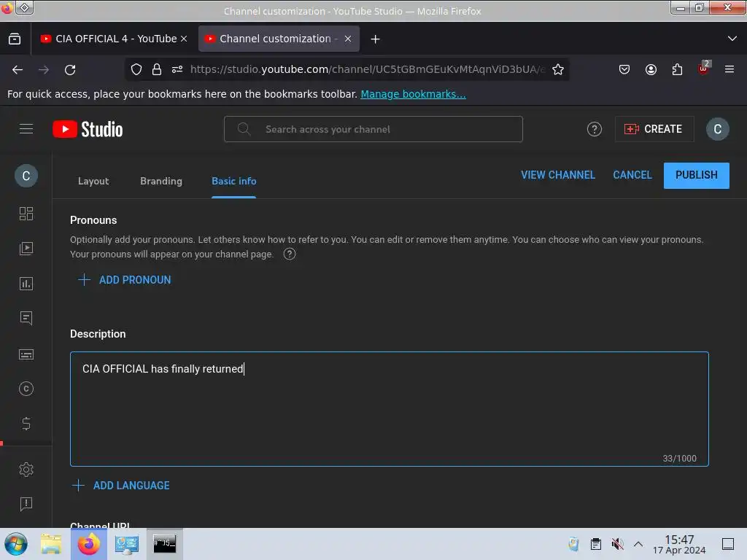Viewport: 747px width, 560px height.
Task: Select the Basic info tab
Action: [x=234, y=181]
